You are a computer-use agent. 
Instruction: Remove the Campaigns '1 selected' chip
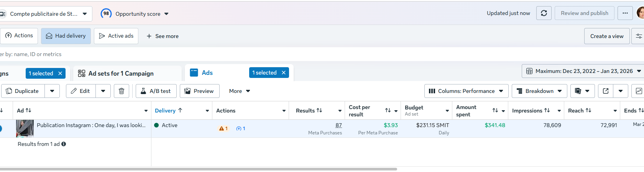tap(60, 73)
